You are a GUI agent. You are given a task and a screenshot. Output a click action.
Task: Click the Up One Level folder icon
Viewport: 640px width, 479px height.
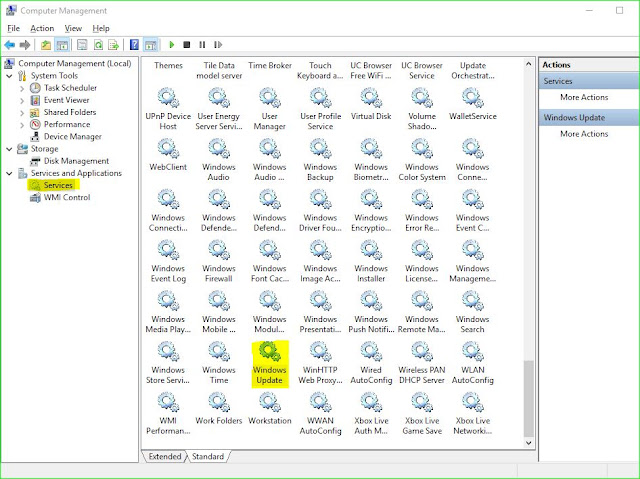46,45
